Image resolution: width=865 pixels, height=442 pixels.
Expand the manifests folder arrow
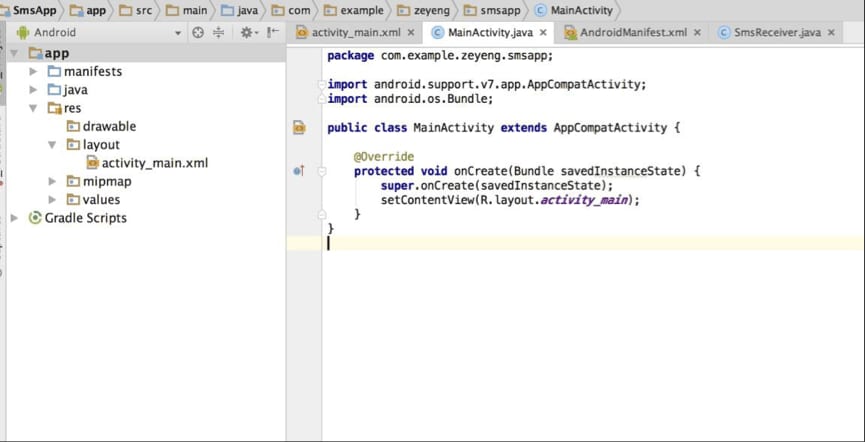(x=34, y=71)
